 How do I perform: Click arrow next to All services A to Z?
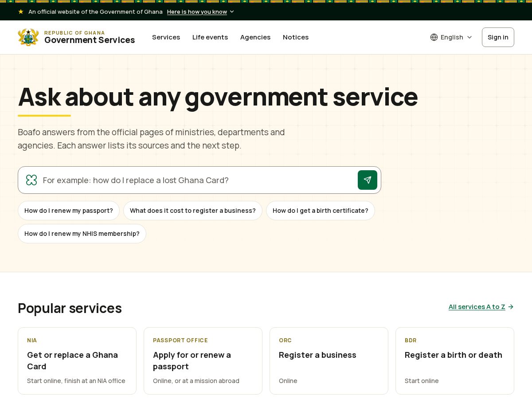coord(511,307)
